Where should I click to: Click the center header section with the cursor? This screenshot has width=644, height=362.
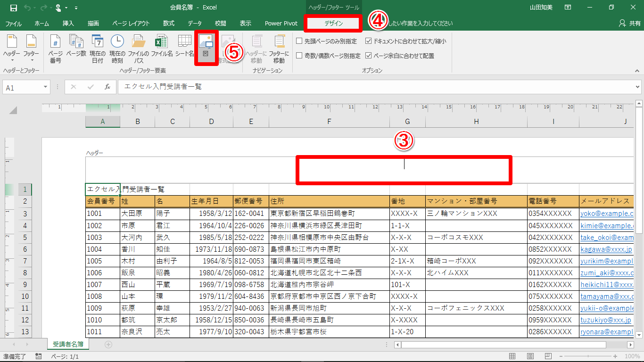(x=404, y=170)
